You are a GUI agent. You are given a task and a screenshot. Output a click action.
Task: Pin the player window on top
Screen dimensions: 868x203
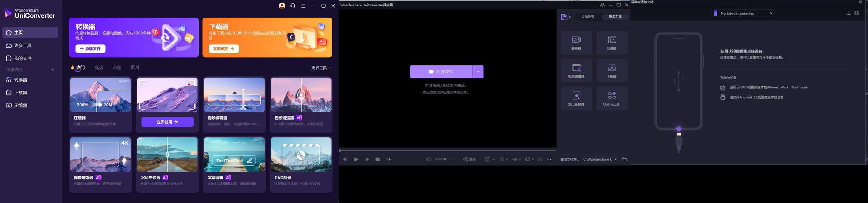click(602, 5)
